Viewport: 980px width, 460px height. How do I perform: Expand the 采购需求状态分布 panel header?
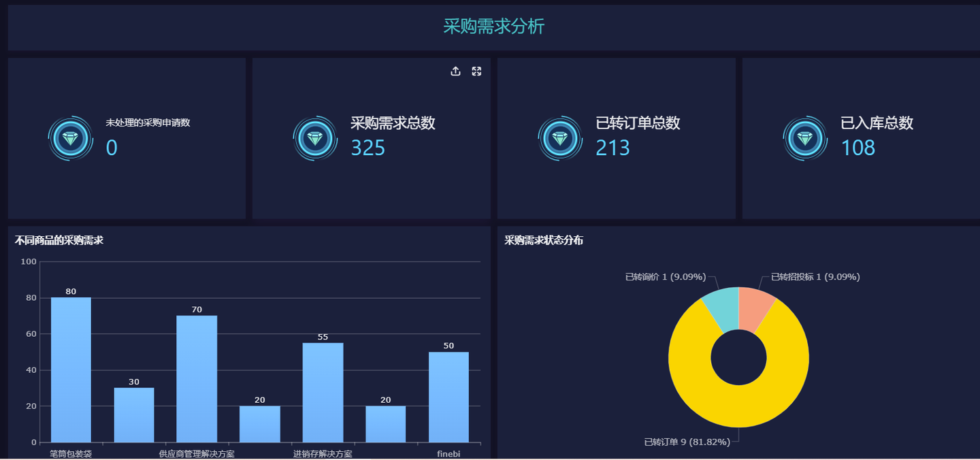click(545, 240)
